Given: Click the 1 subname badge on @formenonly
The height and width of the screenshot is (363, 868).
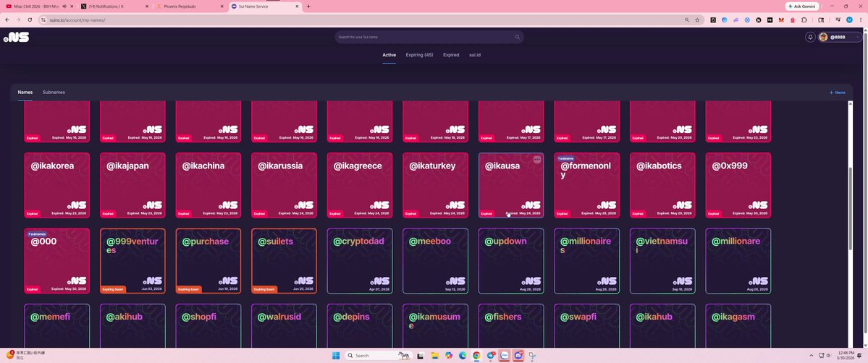Looking at the screenshot, I should pyautogui.click(x=565, y=159).
